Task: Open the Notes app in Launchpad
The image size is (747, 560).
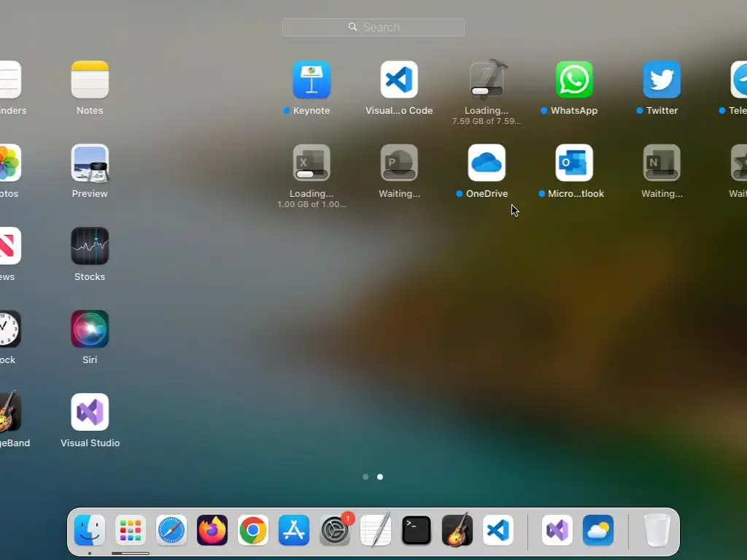Action: click(90, 79)
